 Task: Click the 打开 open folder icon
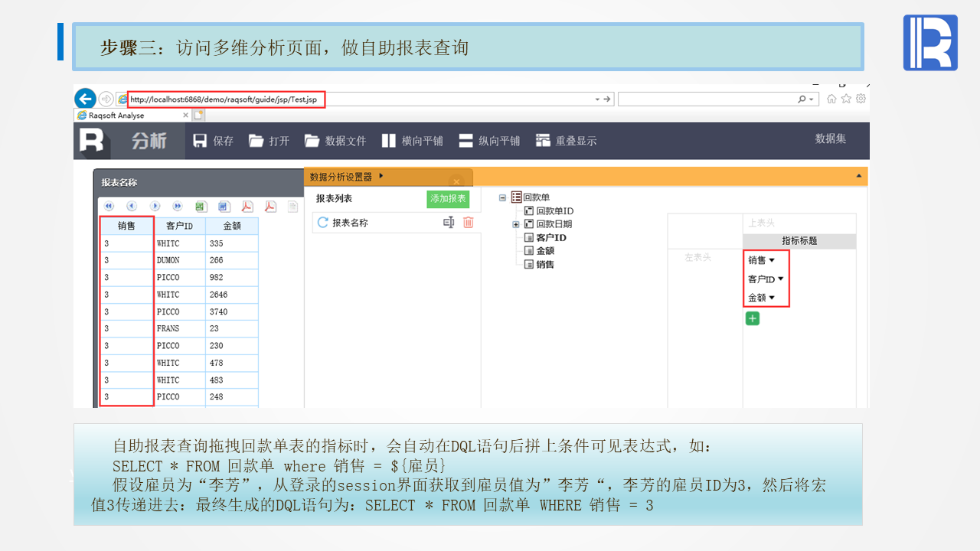[x=256, y=141]
